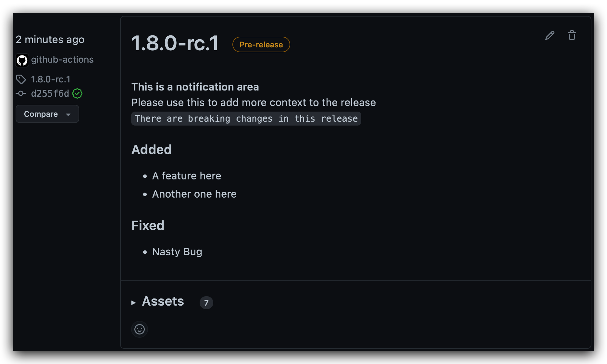
Task: Click the pencil icon to edit the release
Action: pyautogui.click(x=550, y=36)
